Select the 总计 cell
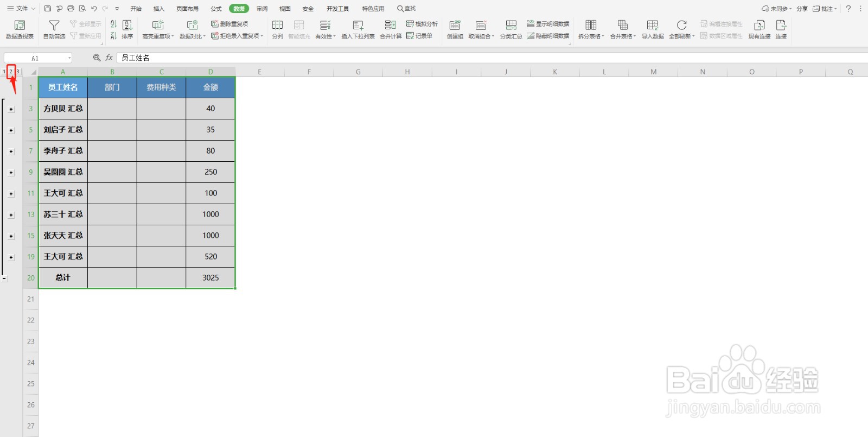This screenshot has height=437, width=868. pos(63,278)
